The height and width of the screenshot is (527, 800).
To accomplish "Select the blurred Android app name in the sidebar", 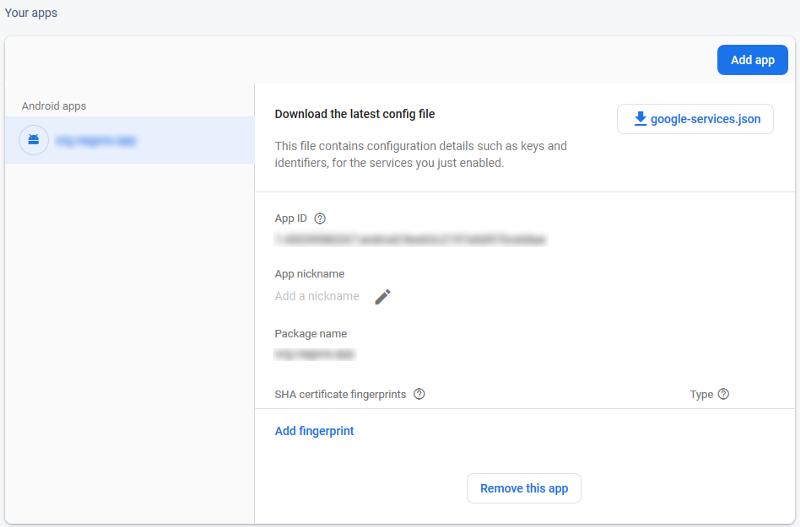I will 96,141.
